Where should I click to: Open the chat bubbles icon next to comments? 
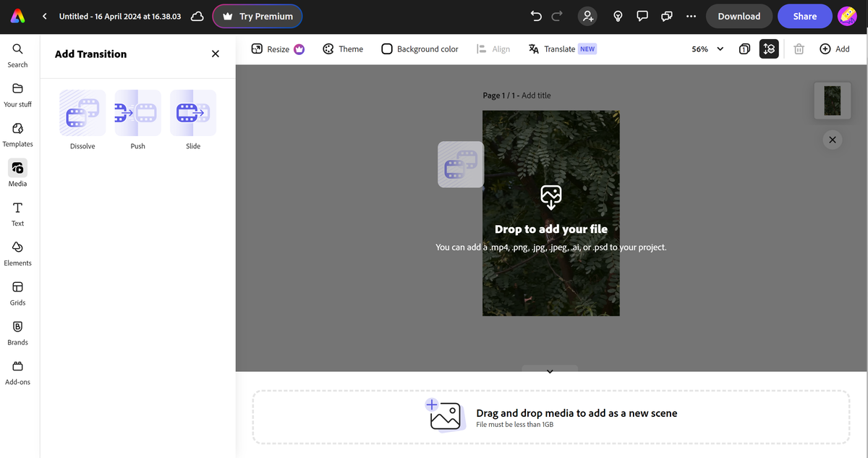666,16
